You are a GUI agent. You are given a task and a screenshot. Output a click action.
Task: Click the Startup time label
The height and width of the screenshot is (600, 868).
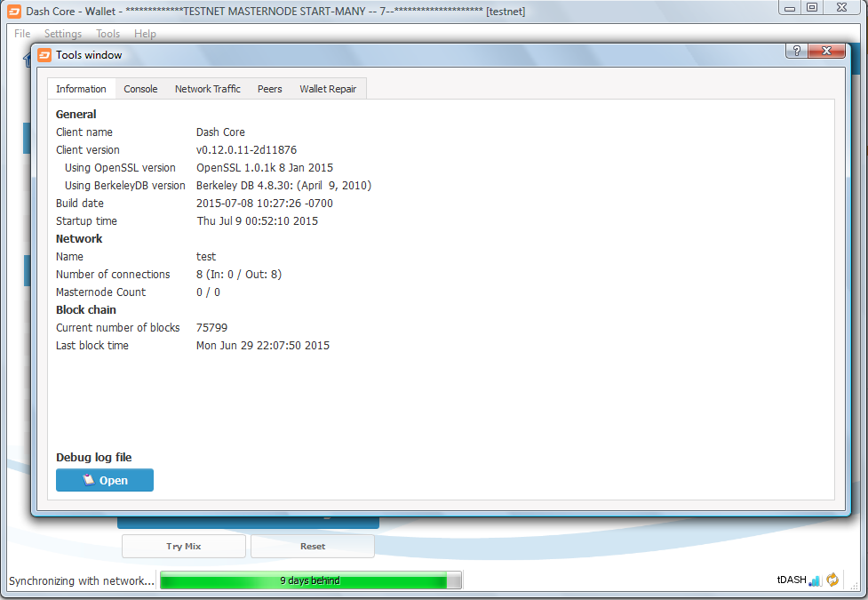coord(86,220)
